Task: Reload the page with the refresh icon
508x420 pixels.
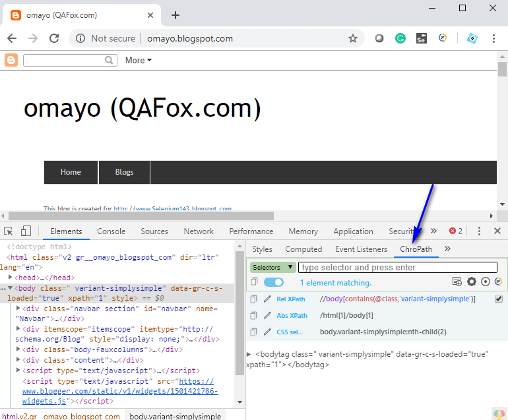Action: (x=54, y=38)
